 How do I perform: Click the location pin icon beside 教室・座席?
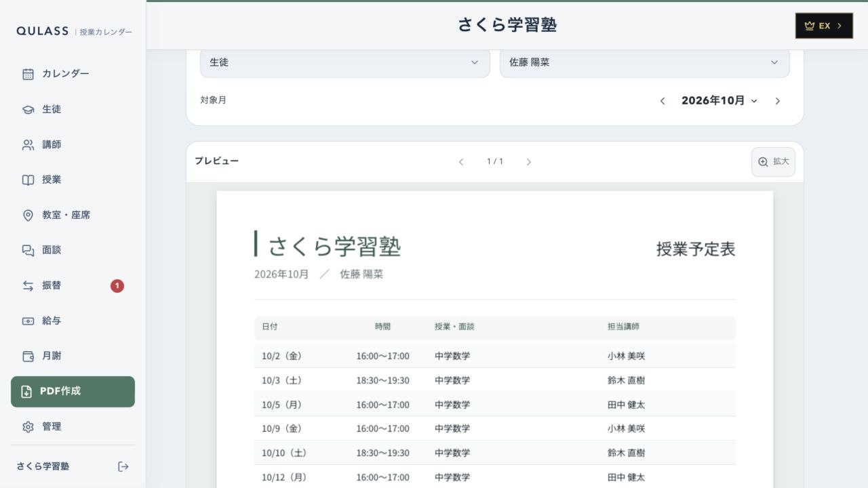point(28,215)
